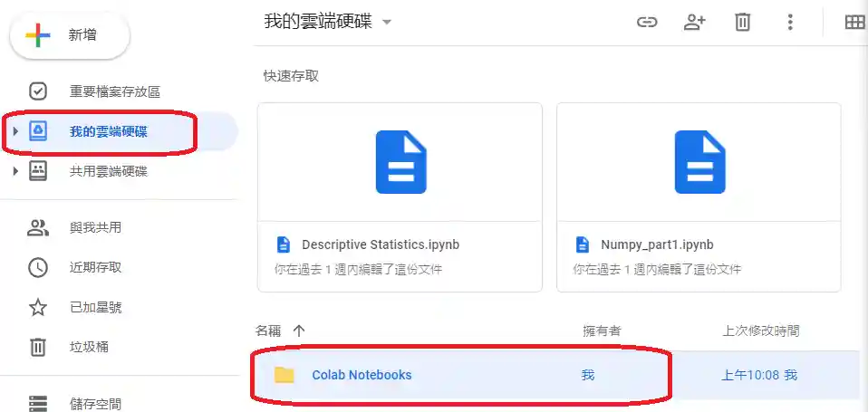Open 近期存取 in the sidebar

click(95, 268)
